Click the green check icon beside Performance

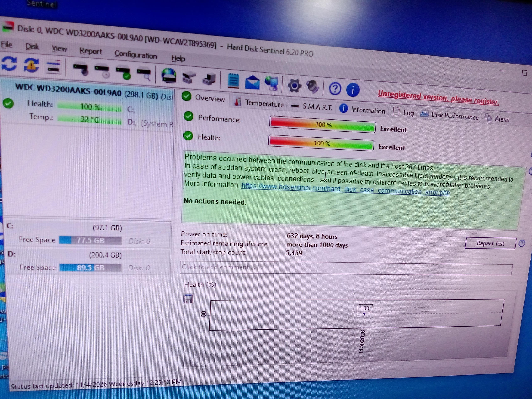[188, 116]
